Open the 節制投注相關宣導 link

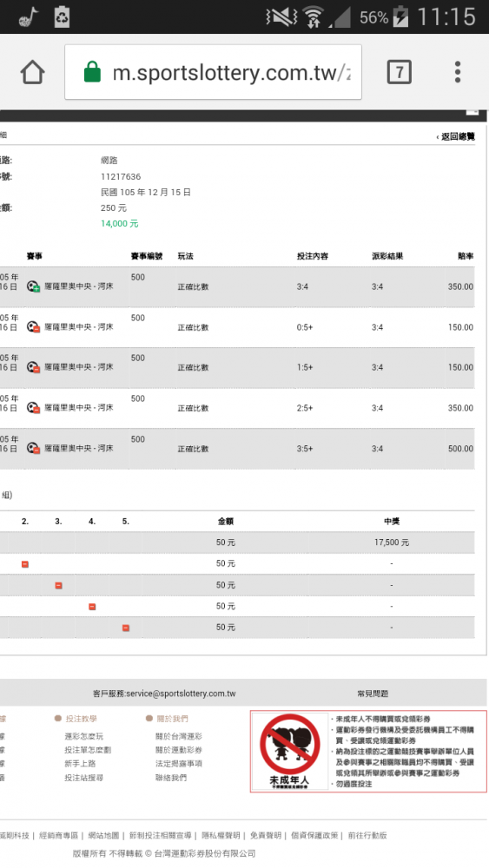(x=161, y=835)
